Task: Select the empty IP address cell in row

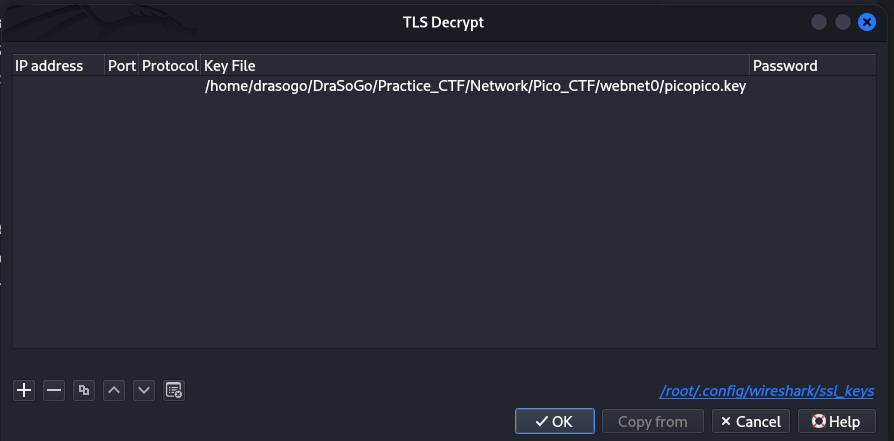Action: [59, 87]
